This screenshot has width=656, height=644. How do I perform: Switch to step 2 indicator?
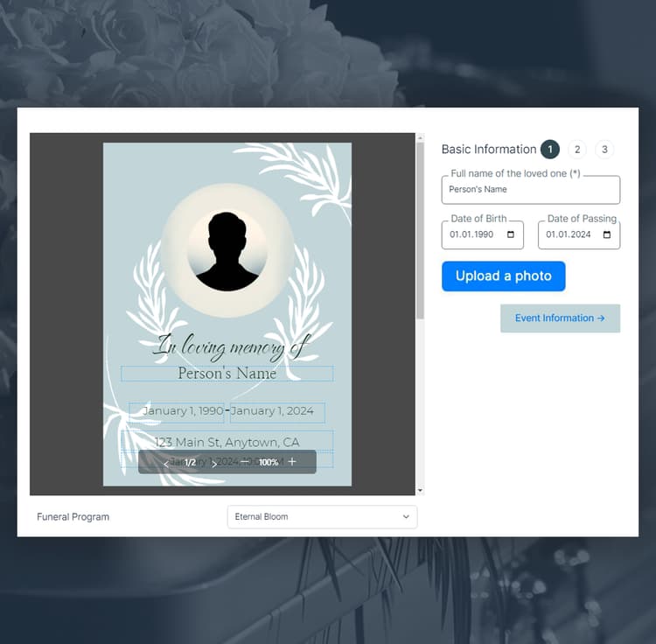click(577, 150)
